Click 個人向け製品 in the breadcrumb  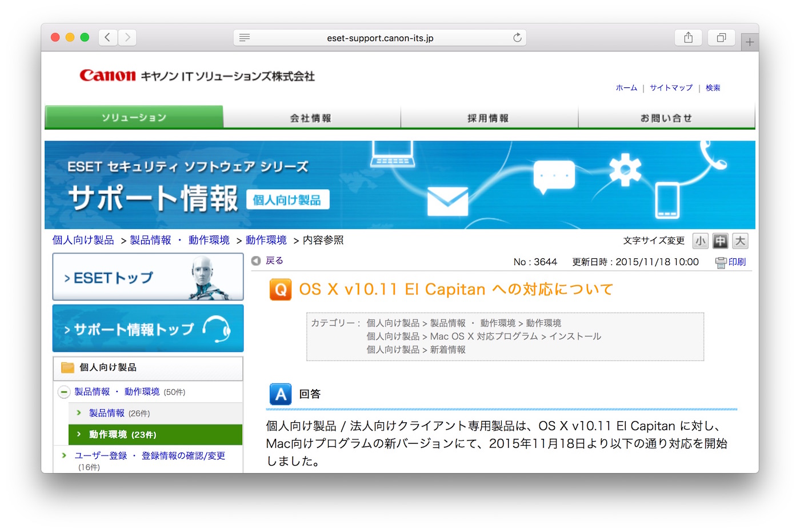coord(83,240)
